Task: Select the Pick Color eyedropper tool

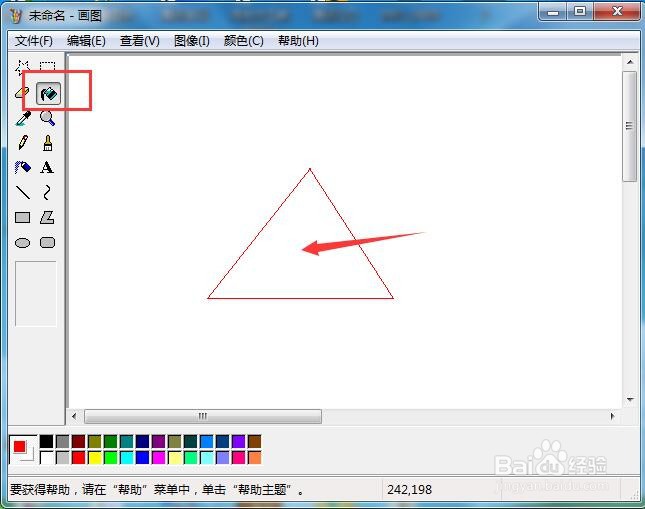Action: 23,119
